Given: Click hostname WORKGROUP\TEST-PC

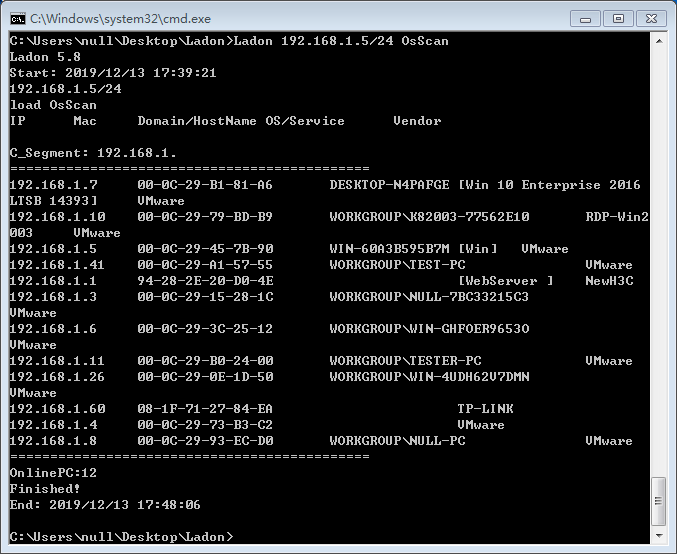Looking at the screenshot, I should click(x=397, y=265).
